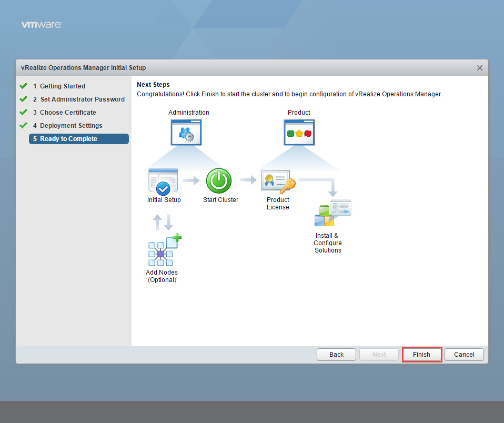Click the Administration window icon

point(186,133)
